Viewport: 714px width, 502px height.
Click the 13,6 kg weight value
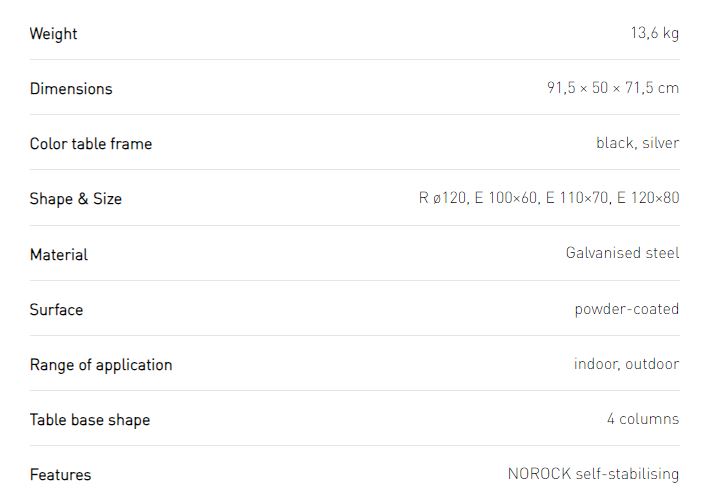[x=655, y=33]
